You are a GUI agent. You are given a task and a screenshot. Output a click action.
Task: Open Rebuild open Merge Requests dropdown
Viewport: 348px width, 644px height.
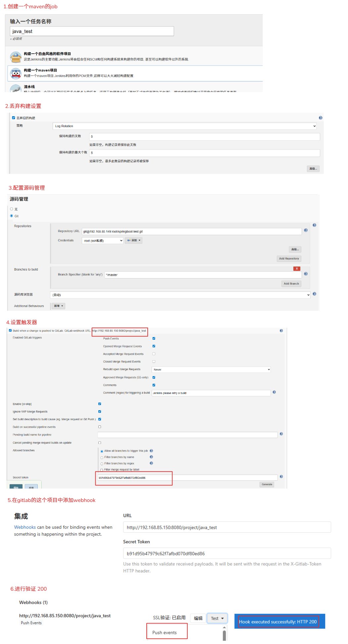tap(211, 370)
